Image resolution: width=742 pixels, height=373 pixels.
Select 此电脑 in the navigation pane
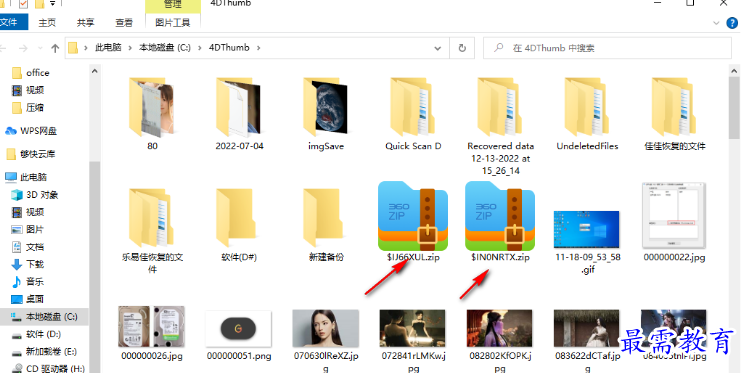tap(26, 177)
